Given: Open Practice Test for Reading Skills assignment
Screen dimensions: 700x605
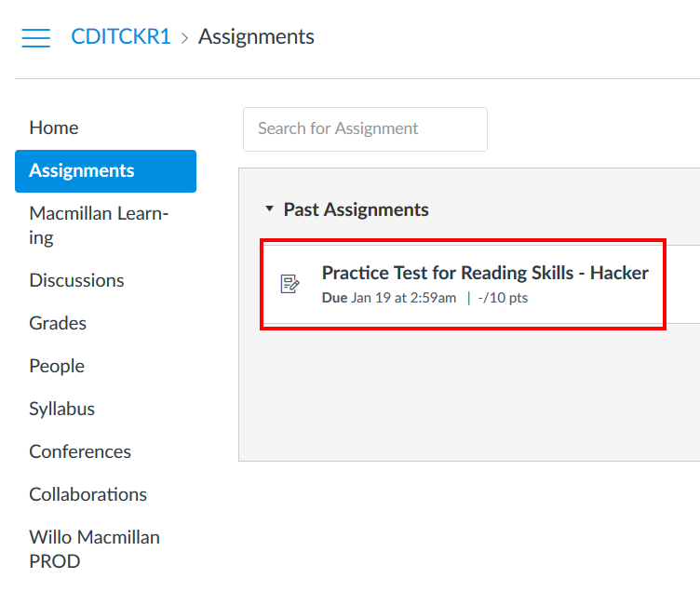Looking at the screenshot, I should [484, 273].
